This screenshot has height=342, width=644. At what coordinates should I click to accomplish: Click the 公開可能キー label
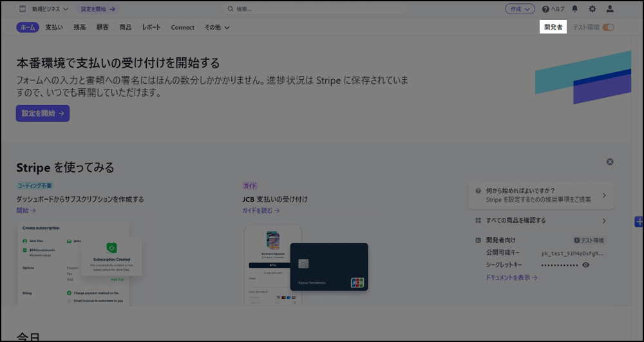tap(503, 252)
